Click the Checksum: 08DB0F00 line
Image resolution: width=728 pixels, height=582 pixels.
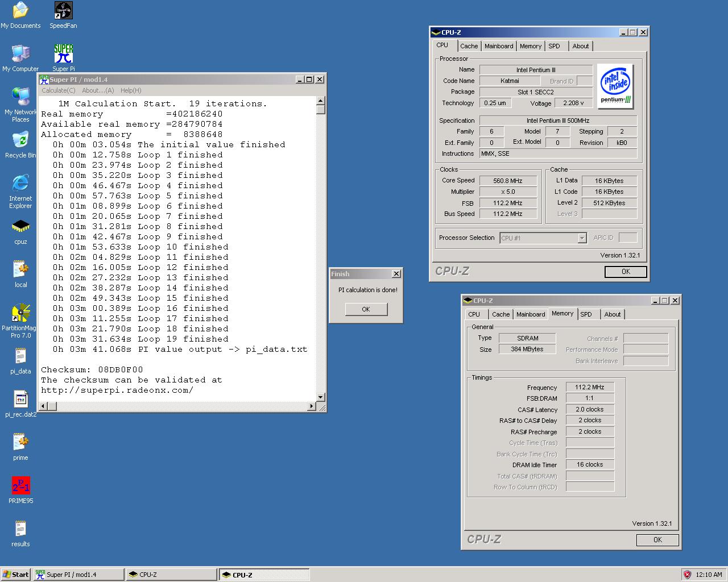pos(92,369)
